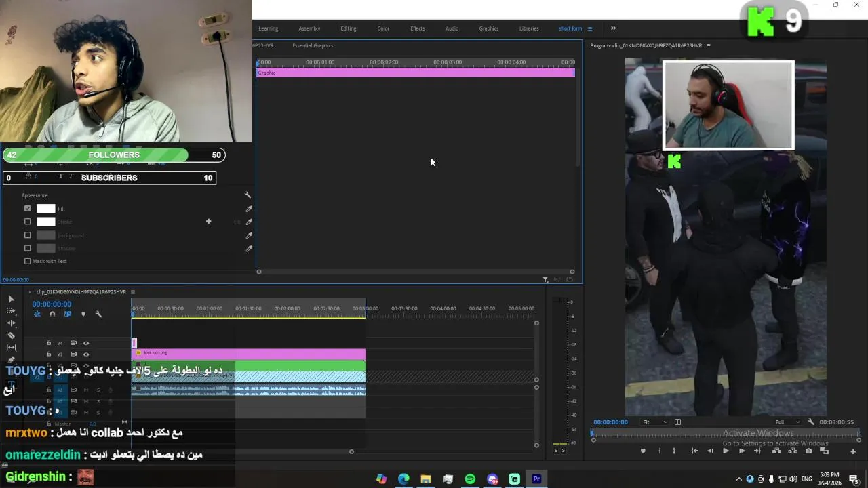Click the Lift button
868x488 pixels.
point(776,451)
